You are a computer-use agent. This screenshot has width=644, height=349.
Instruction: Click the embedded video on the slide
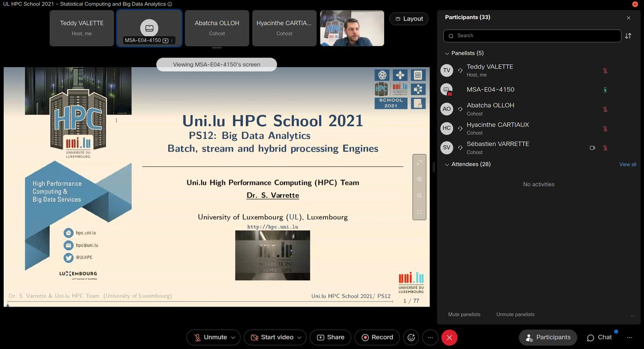[x=273, y=255]
